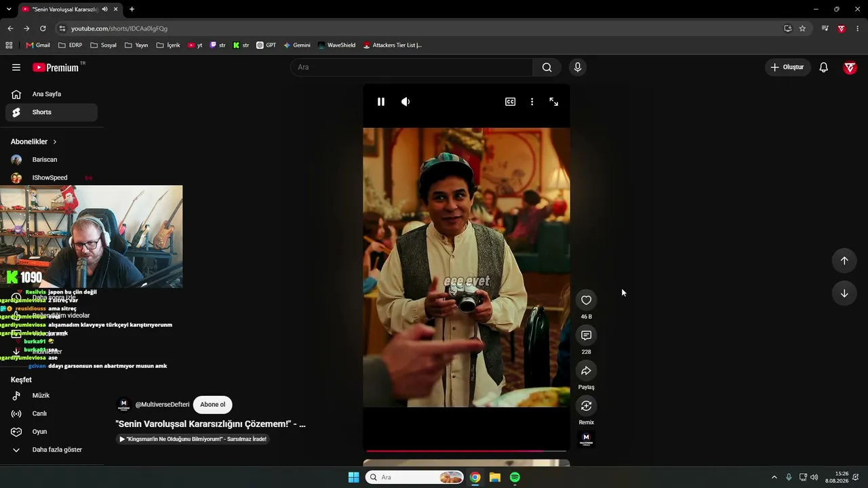This screenshot has width=868, height=488.
Task: Open the Sosyal bookmark folder
Action: pyautogui.click(x=103, y=45)
